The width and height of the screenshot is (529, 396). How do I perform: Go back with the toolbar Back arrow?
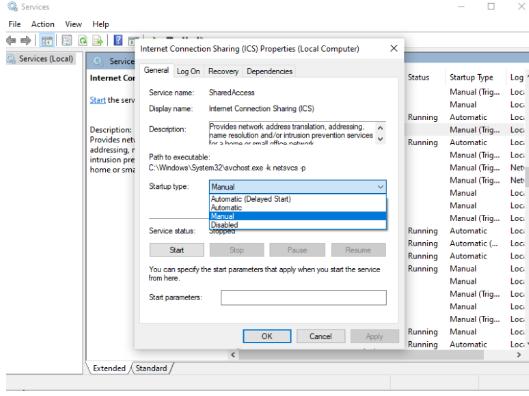(11, 41)
